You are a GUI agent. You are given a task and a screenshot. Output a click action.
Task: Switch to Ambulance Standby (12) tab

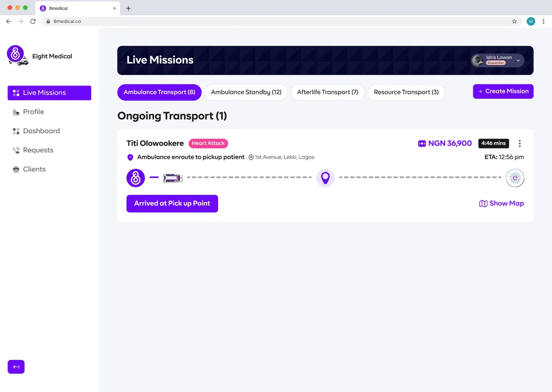pos(246,92)
